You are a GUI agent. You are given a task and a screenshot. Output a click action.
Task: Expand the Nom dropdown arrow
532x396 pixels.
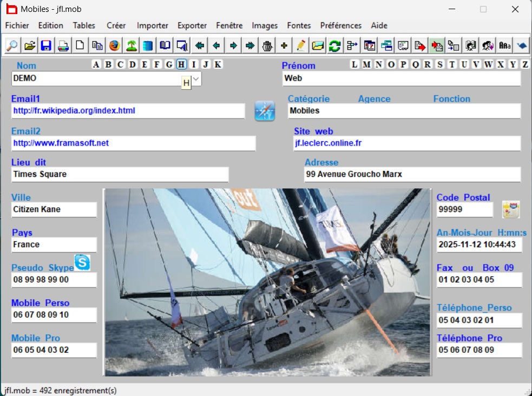click(196, 79)
